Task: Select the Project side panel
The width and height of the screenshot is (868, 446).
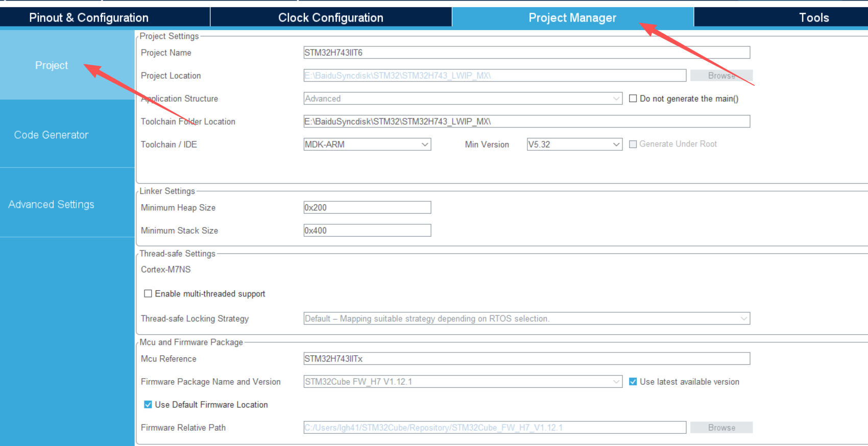Action: 51,65
